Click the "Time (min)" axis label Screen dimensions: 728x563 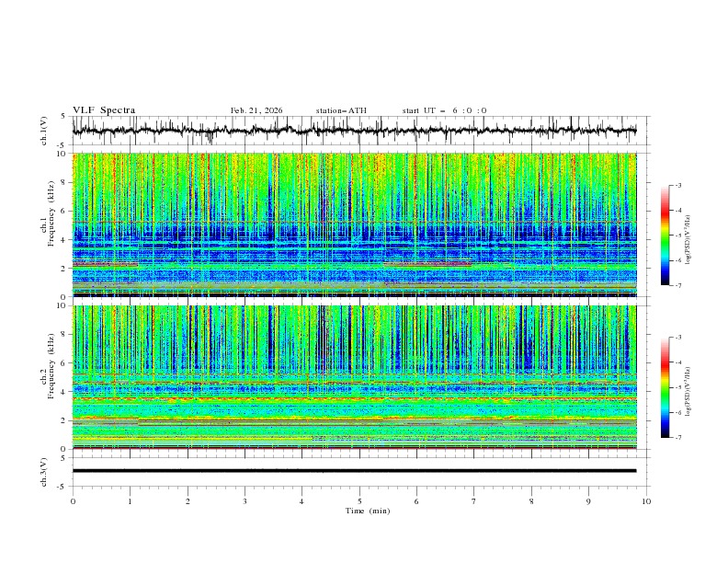(368, 511)
